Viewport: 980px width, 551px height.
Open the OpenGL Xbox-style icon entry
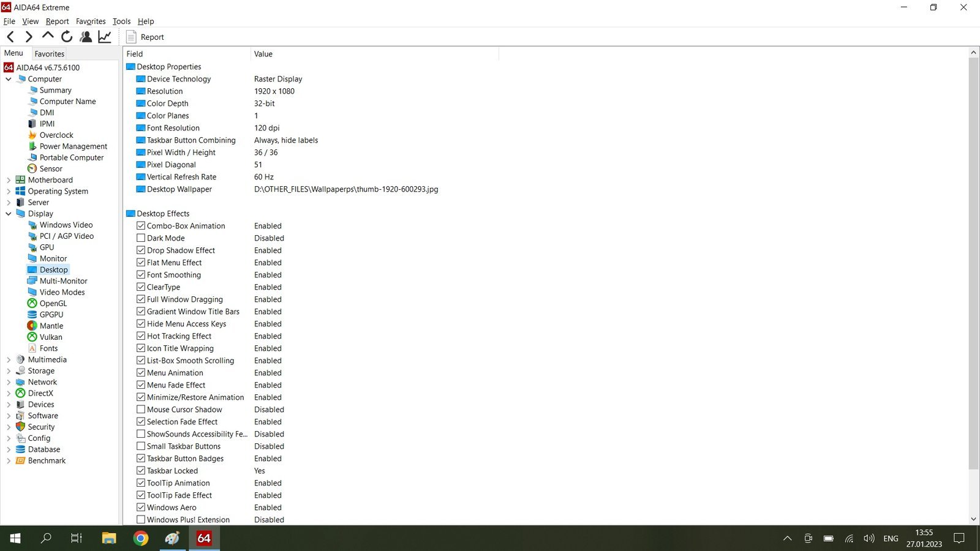(x=32, y=304)
